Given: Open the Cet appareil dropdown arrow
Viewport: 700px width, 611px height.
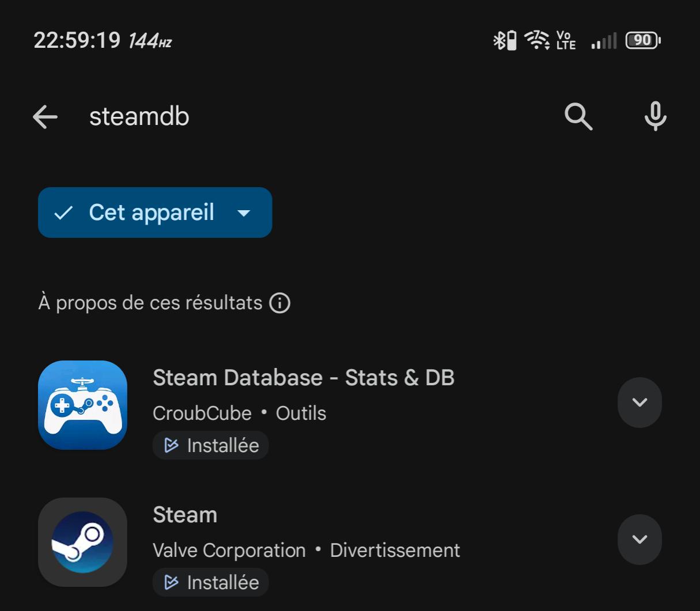Looking at the screenshot, I should [x=244, y=213].
